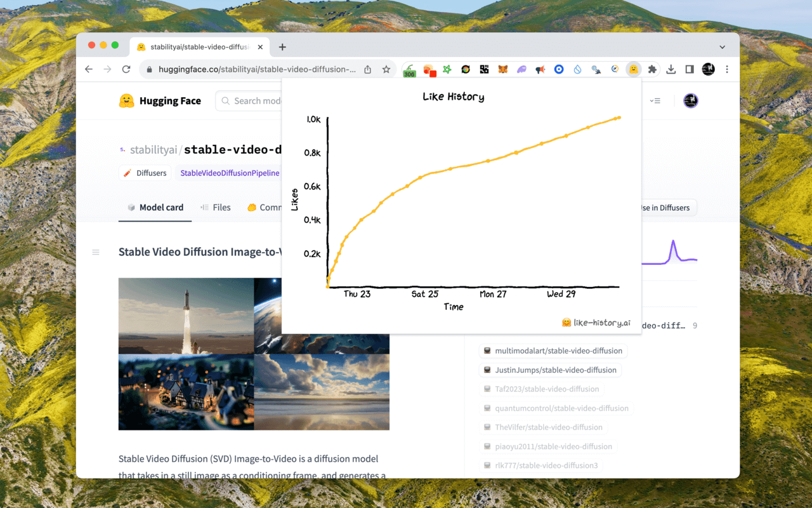Open Chrome profile avatar in toolbar

coord(709,69)
